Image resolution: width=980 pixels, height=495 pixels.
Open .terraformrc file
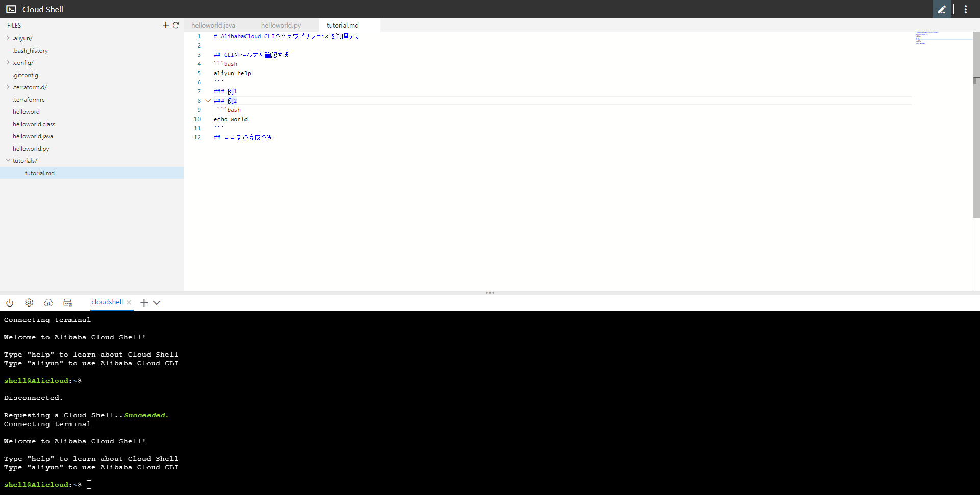29,100
